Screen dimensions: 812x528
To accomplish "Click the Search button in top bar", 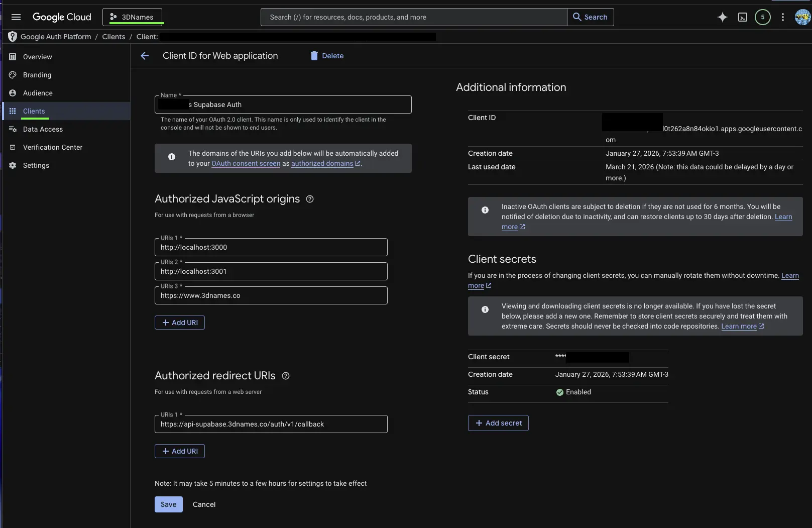I will point(591,17).
